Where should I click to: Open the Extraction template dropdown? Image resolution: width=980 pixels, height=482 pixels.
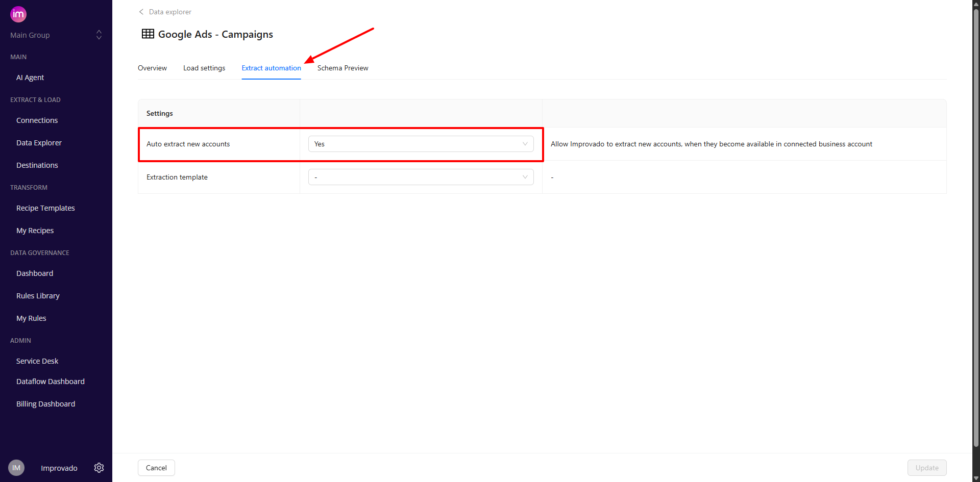pos(421,177)
